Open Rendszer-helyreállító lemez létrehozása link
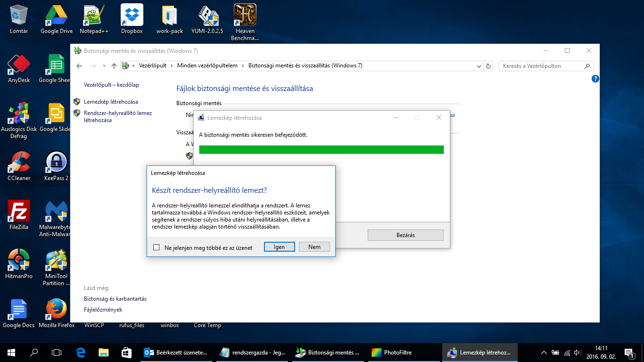The image size is (644, 362). (x=117, y=116)
